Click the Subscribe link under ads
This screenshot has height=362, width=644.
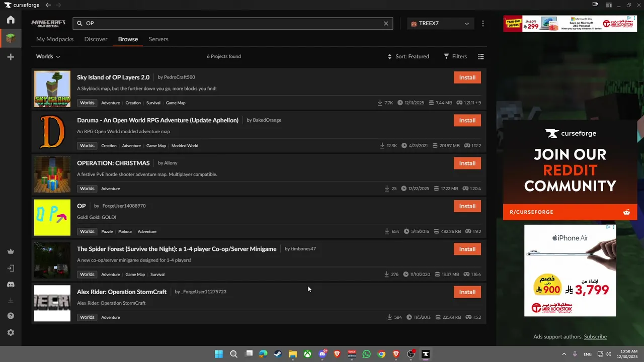595,337
